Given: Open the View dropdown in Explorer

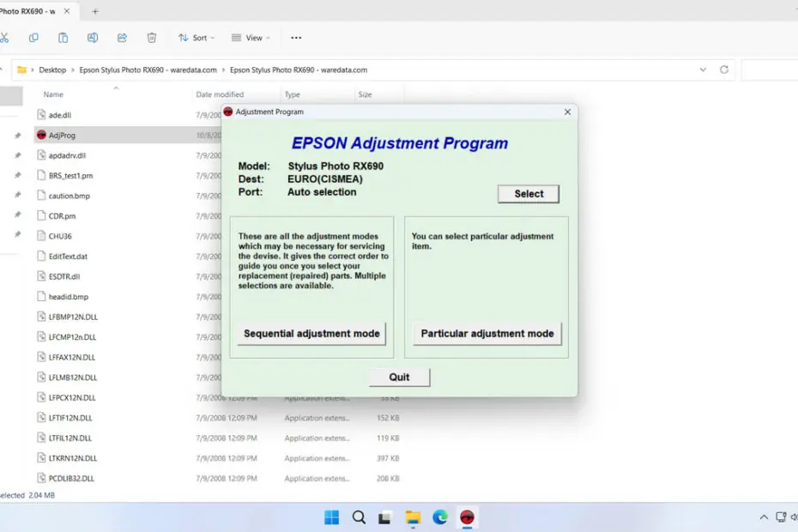Looking at the screenshot, I should point(251,38).
